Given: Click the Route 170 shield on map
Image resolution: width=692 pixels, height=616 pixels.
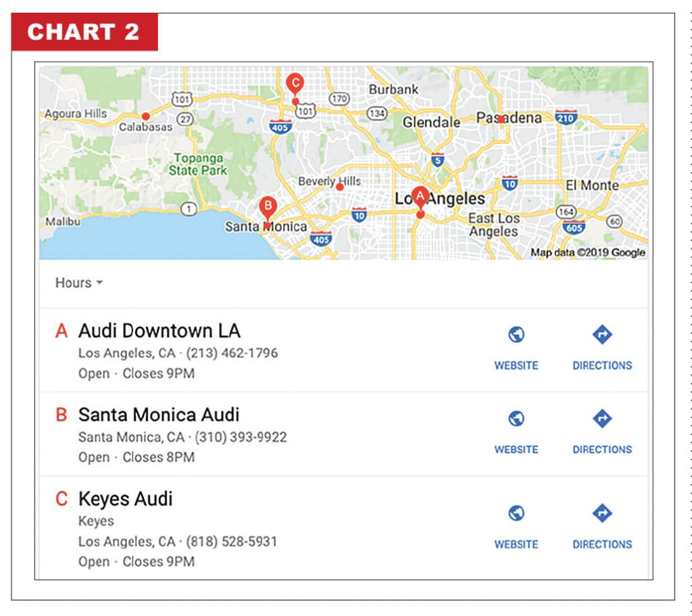Looking at the screenshot, I should 339,99.
